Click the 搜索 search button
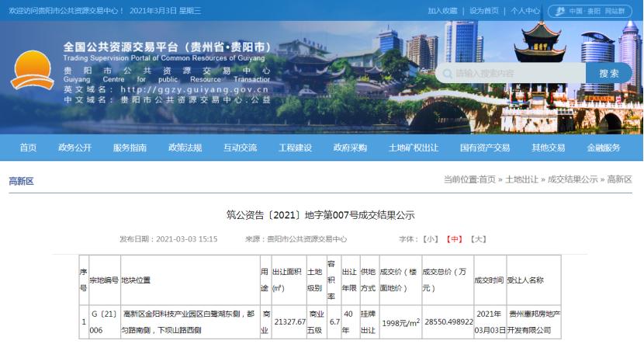Image resolution: width=644 pixels, height=351 pixels. [608, 73]
